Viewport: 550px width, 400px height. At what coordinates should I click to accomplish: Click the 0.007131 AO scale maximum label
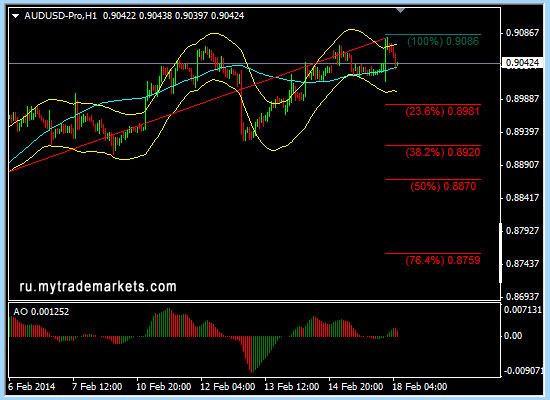pyautogui.click(x=523, y=310)
